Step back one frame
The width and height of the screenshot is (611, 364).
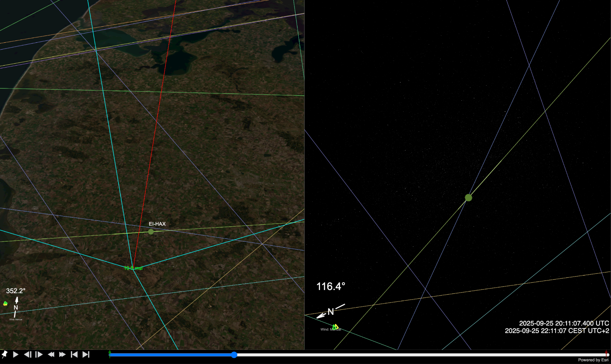(x=27, y=354)
